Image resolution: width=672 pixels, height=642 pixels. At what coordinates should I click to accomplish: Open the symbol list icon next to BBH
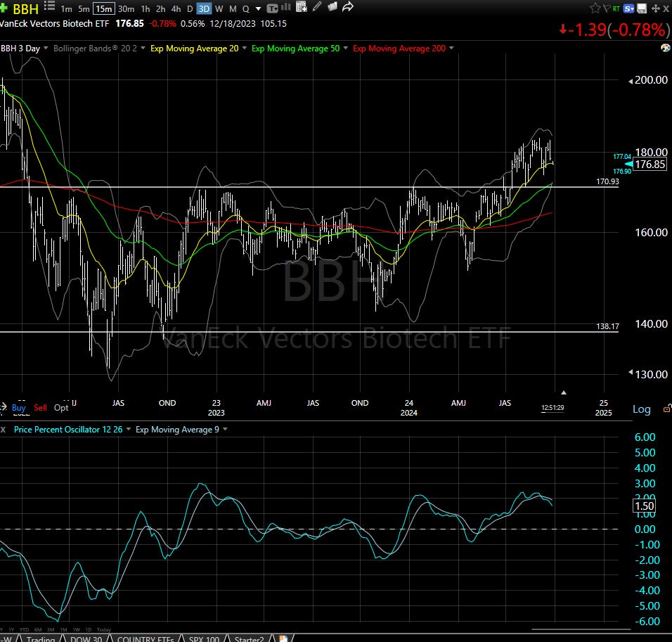49,6
